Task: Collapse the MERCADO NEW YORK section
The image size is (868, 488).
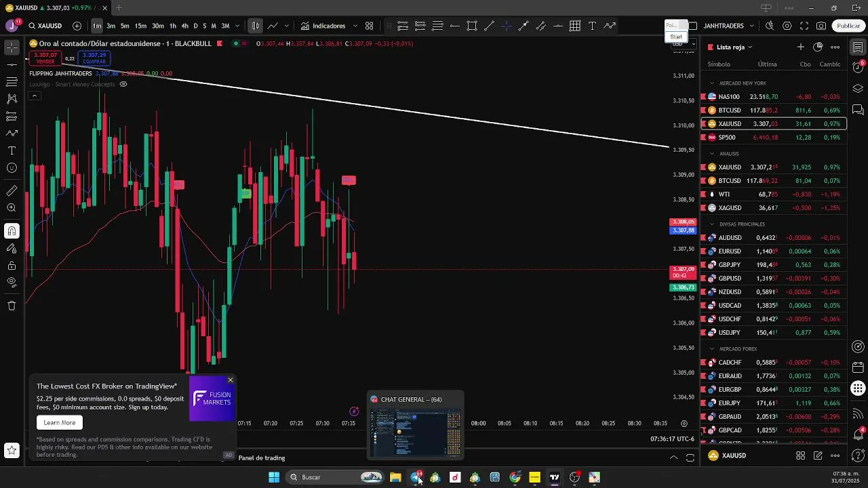Action: pos(712,83)
